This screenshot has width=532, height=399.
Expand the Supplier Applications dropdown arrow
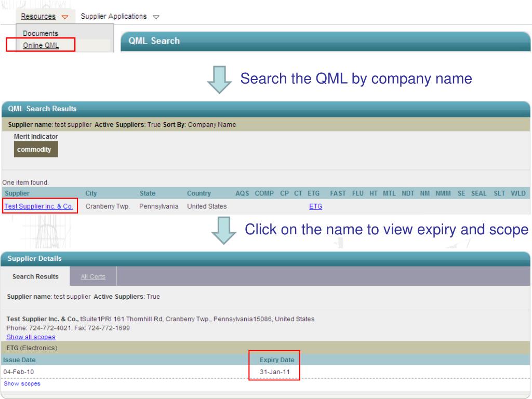[x=156, y=17]
